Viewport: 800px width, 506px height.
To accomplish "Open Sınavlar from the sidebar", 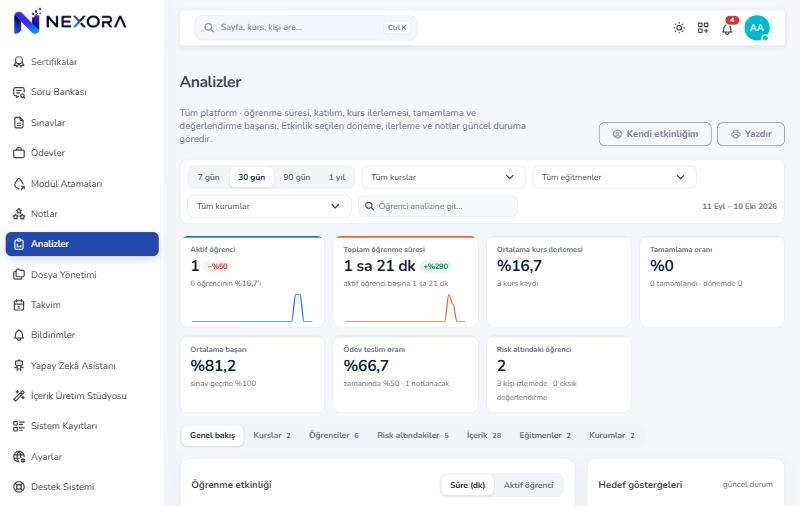I will pos(82,122).
